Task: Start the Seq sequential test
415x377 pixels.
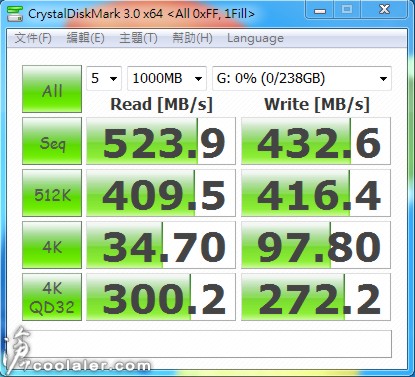Action: 52,141
